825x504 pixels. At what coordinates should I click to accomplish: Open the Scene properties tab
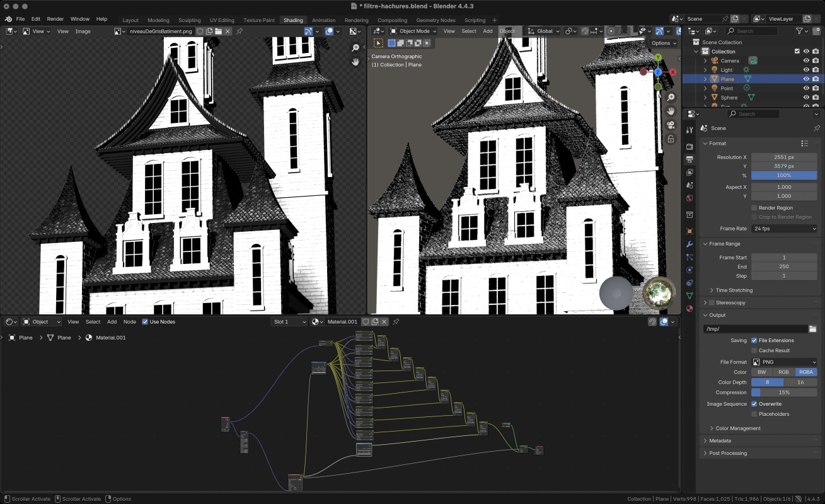689,185
